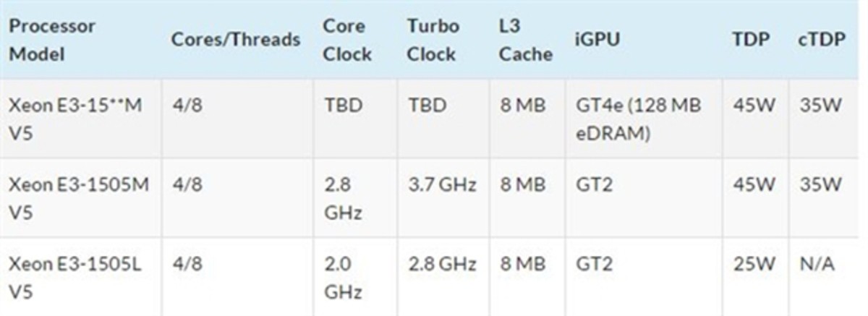Viewport: 868px width, 316px height.
Task: Click the Core Clock header
Action: tap(347, 40)
